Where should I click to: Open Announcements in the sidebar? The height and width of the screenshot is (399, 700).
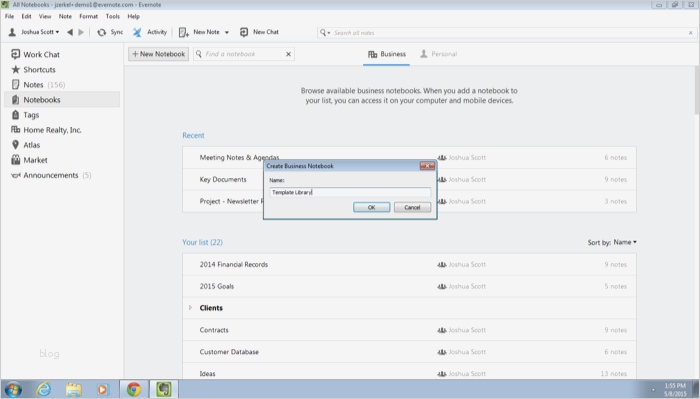point(51,175)
